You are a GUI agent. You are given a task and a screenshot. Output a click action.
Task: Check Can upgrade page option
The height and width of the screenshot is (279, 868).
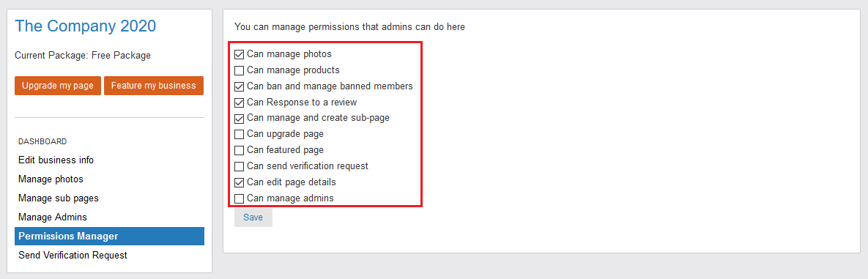point(239,134)
